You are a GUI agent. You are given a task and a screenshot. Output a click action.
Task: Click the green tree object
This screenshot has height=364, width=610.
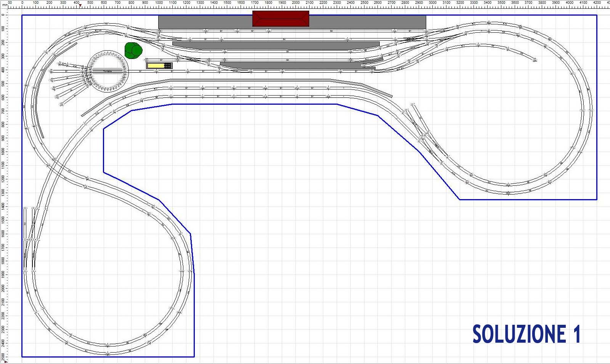(x=133, y=51)
